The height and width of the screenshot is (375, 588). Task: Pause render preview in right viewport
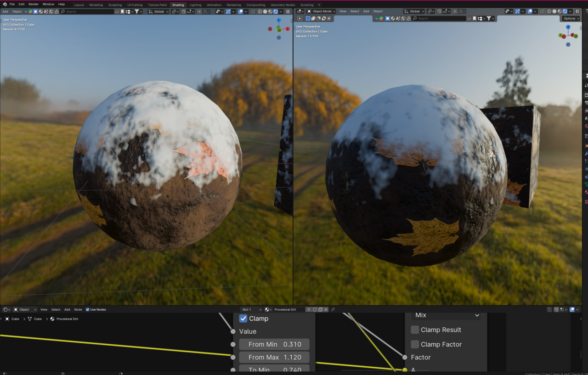577,11
